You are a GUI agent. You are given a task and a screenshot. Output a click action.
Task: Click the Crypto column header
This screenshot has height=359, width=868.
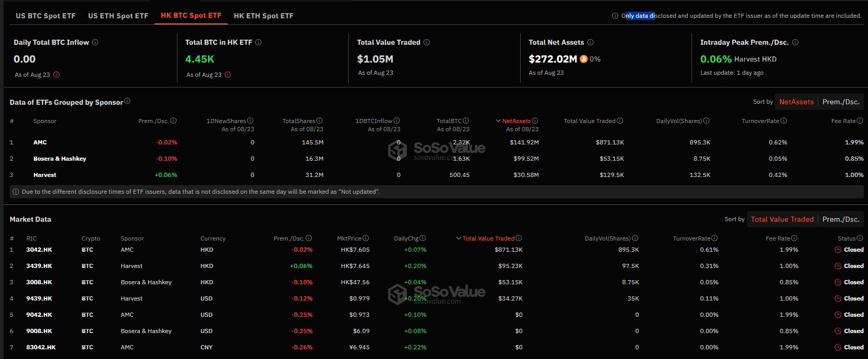[x=91, y=238]
